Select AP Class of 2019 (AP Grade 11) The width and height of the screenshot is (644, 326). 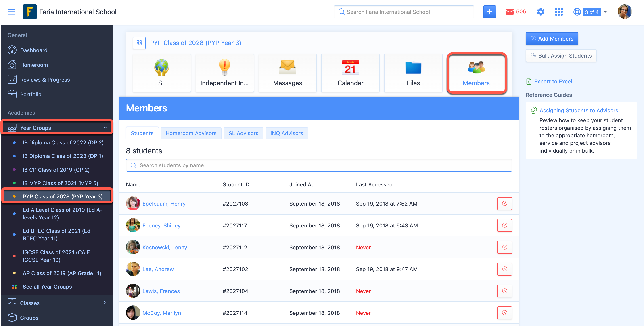(x=62, y=273)
